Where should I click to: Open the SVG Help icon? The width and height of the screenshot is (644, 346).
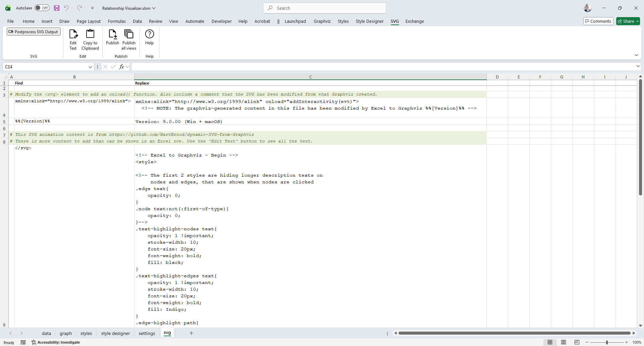(149, 34)
